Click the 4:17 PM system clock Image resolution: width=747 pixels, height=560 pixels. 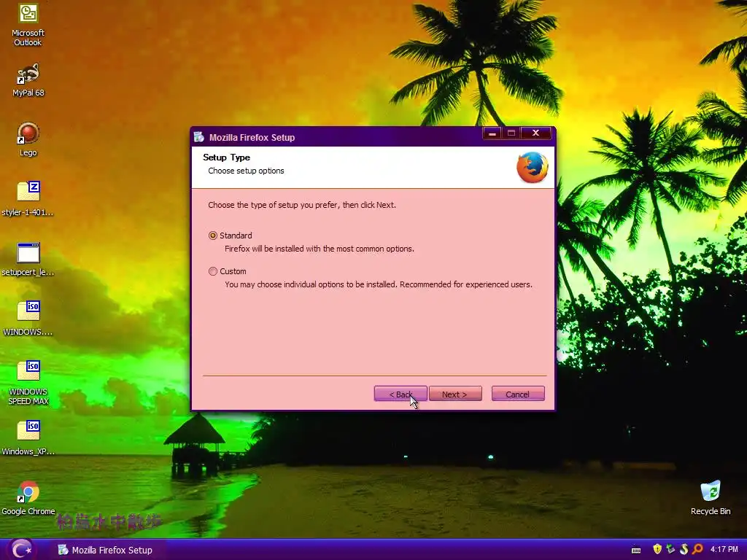[724, 549]
